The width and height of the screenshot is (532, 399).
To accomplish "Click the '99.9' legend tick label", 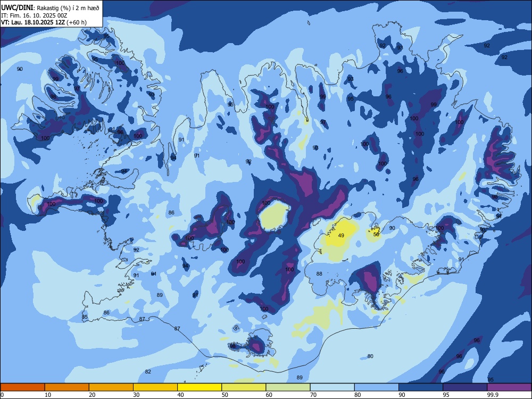I will pos(493,395).
